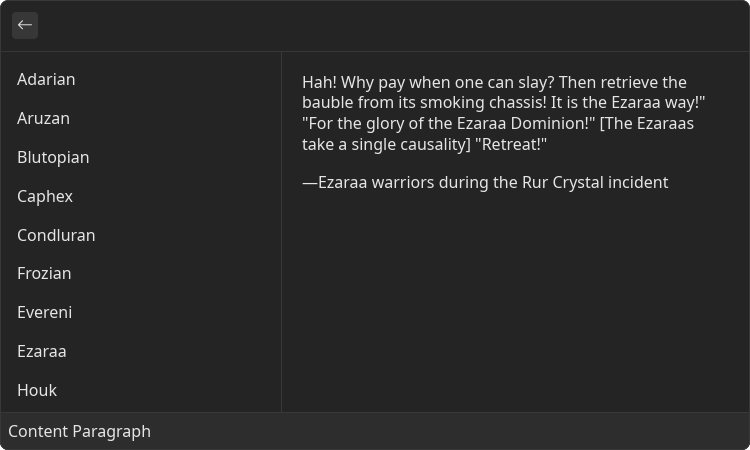Go back using the left arrow button
Viewport: 750px width, 450px height.
point(25,25)
